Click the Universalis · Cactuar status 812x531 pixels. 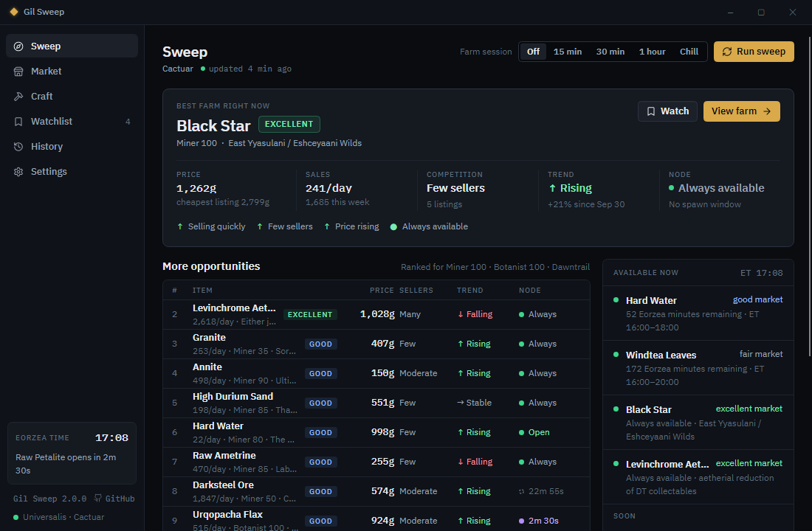[x=58, y=517]
